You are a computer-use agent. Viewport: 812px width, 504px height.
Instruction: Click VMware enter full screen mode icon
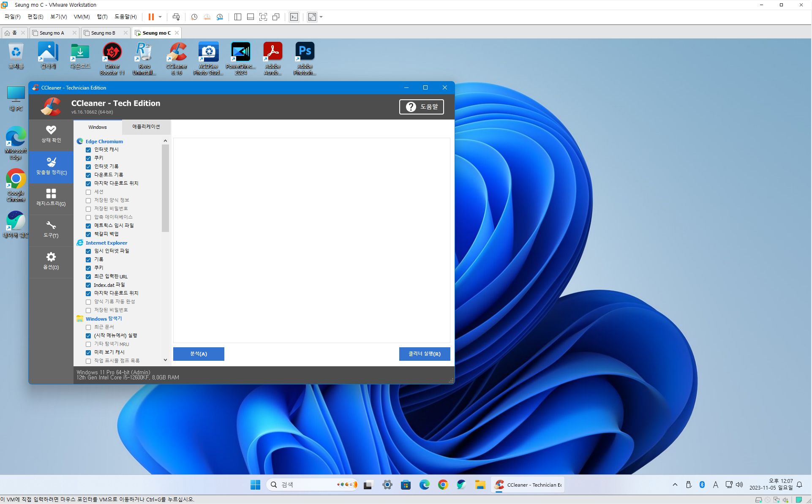coord(263,17)
